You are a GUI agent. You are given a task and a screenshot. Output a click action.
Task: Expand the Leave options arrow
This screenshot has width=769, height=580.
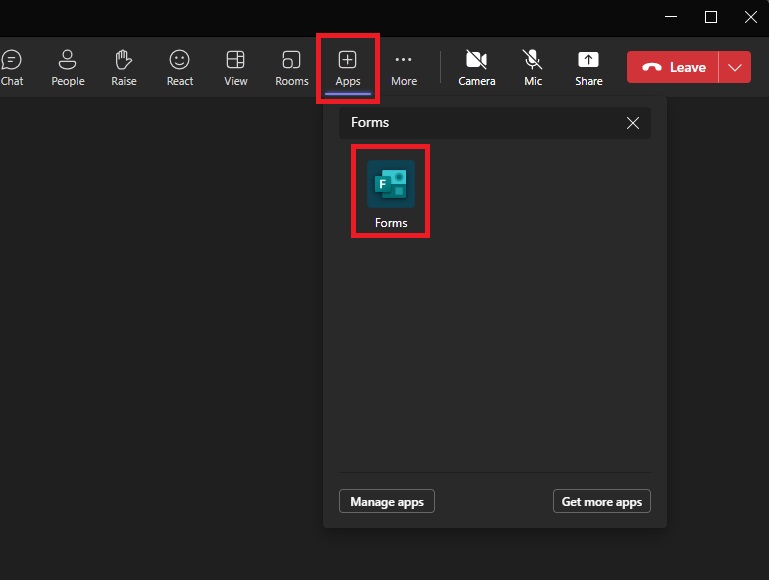click(735, 67)
